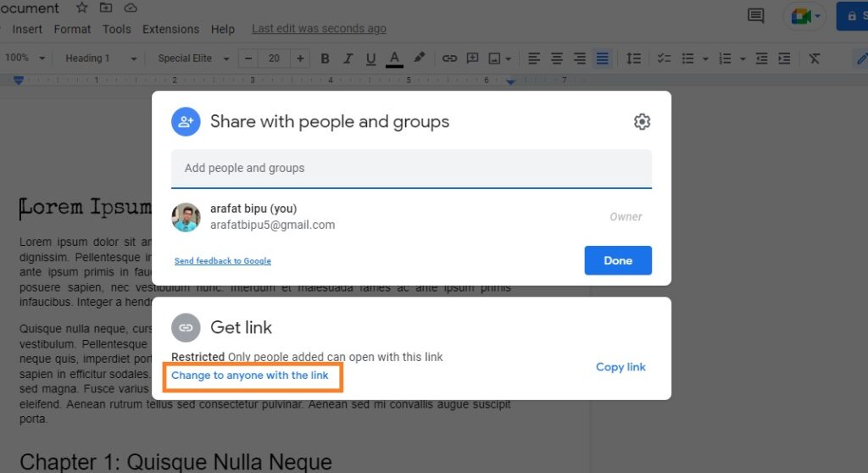868x473 pixels.
Task: Center align the text
Action: (x=556, y=58)
